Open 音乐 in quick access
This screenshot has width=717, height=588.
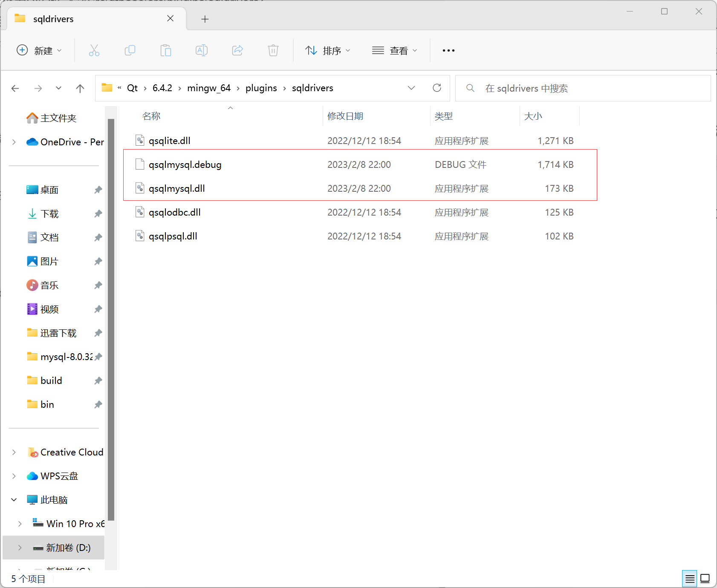coord(43,285)
